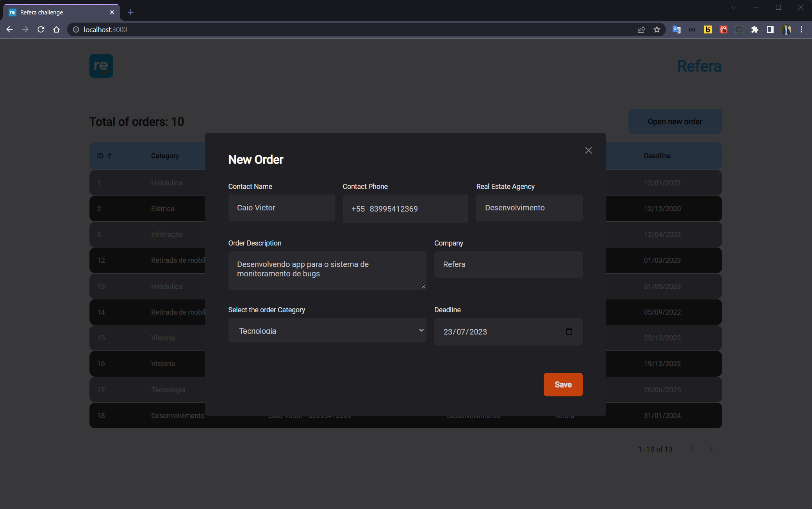Image resolution: width=812 pixels, height=509 pixels.
Task: Expand the order Category dropdown
Action: pos(327,331)
